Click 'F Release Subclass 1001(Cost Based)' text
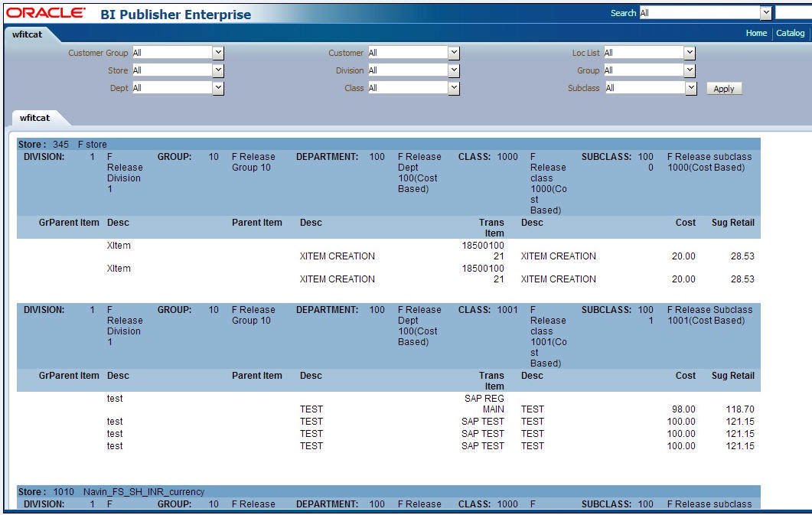The image size is (812, 515). (709, 315)
